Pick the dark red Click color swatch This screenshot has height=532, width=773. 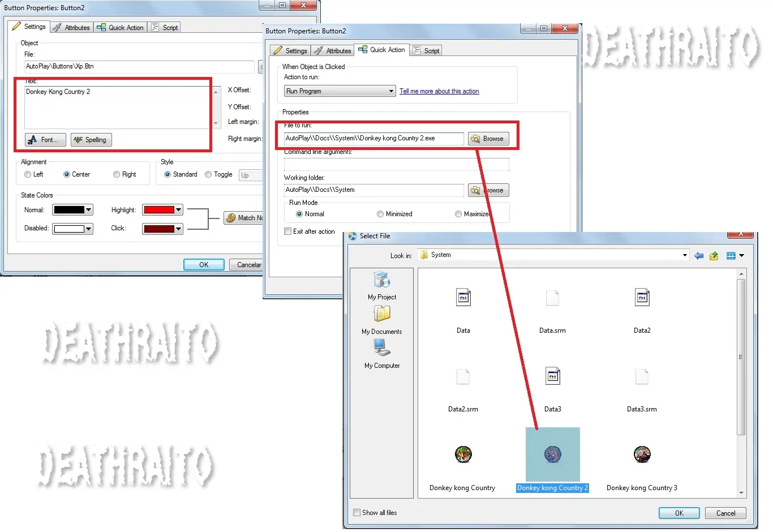[x=159, y=229]
